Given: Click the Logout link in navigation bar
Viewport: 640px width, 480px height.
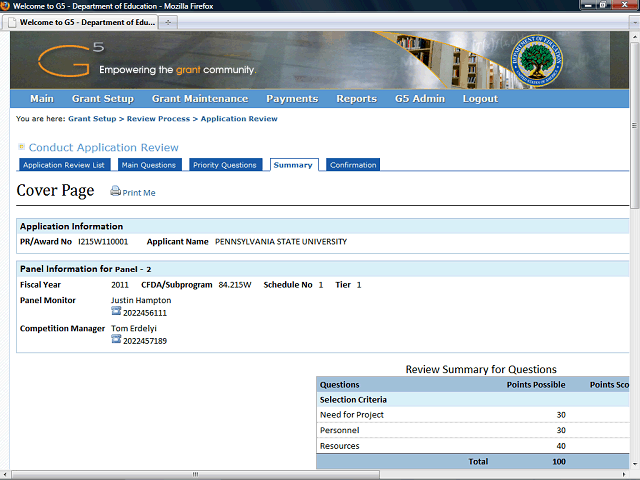Looking at the screenshot, I should tap(480, 99).
